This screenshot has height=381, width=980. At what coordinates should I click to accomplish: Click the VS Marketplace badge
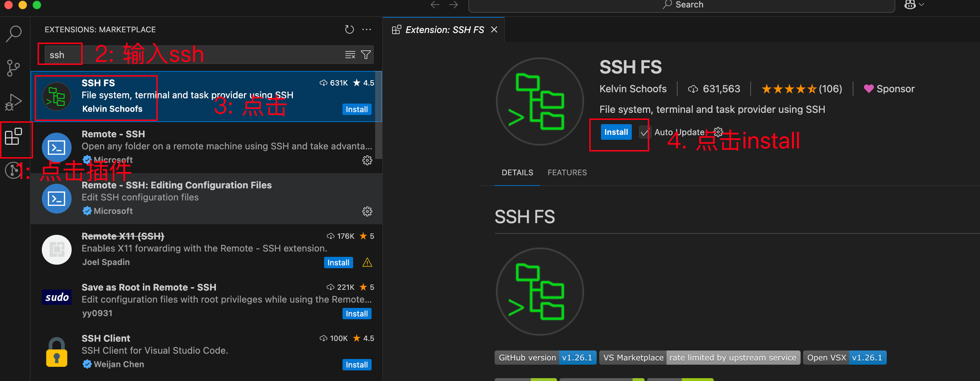[x=699, y=357]
